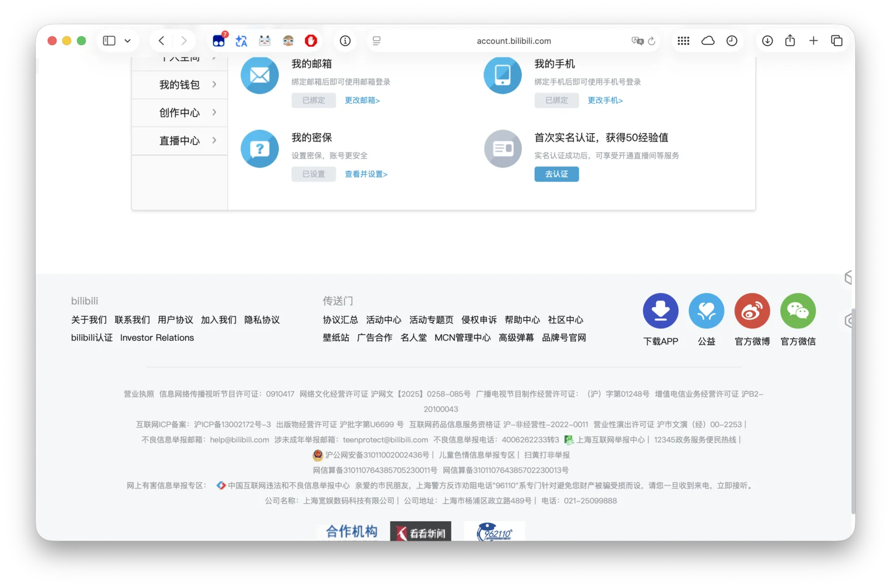This screenshot has height=588, width=891.
Task: Click the 我的密保 question mark icon
Action: [260, 149]
